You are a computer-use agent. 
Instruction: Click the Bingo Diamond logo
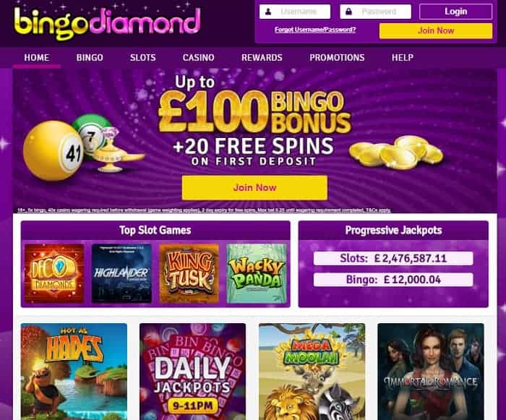pyautogui.click(x=107, y=24)
